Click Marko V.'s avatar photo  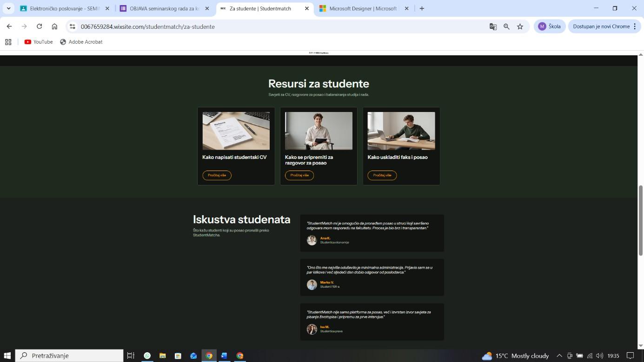pos(312,284)
